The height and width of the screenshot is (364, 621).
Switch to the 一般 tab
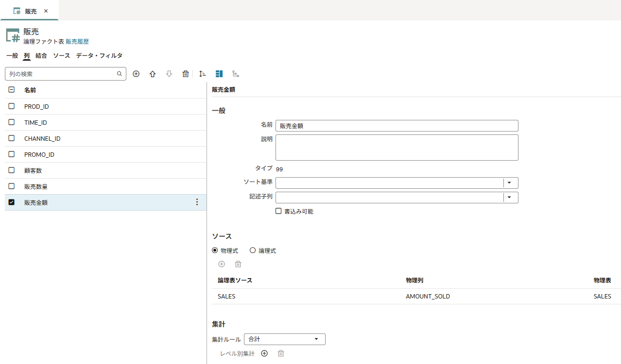point(12,56)
